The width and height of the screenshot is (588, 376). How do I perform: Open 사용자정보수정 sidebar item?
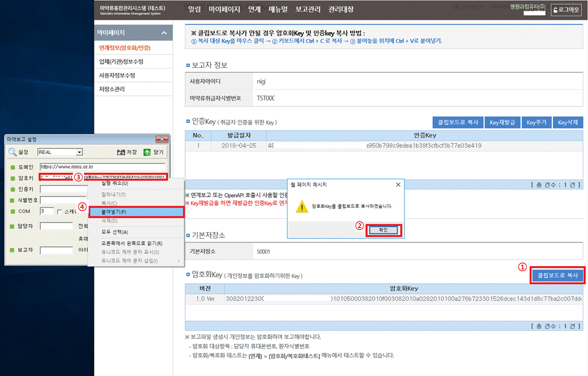pyautogui.click(x=133, y=75)
